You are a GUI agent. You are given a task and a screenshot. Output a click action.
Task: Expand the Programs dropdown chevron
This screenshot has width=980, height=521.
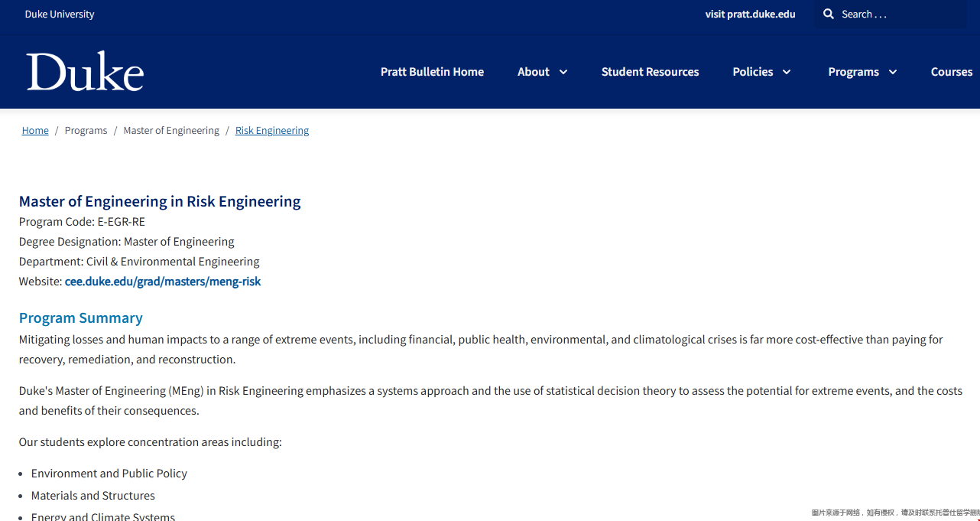pyautogui.click(x=892, y=72)
